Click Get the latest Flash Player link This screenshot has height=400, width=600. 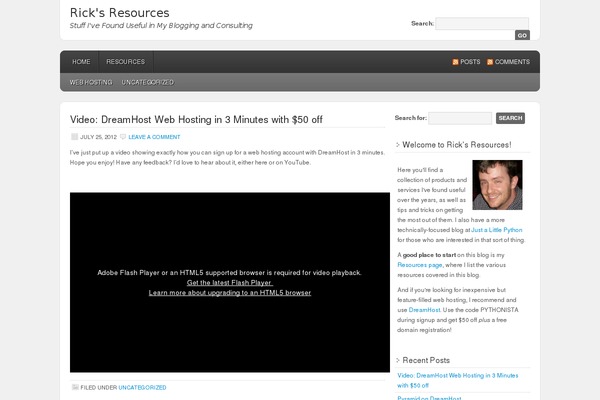pos(230,283)
